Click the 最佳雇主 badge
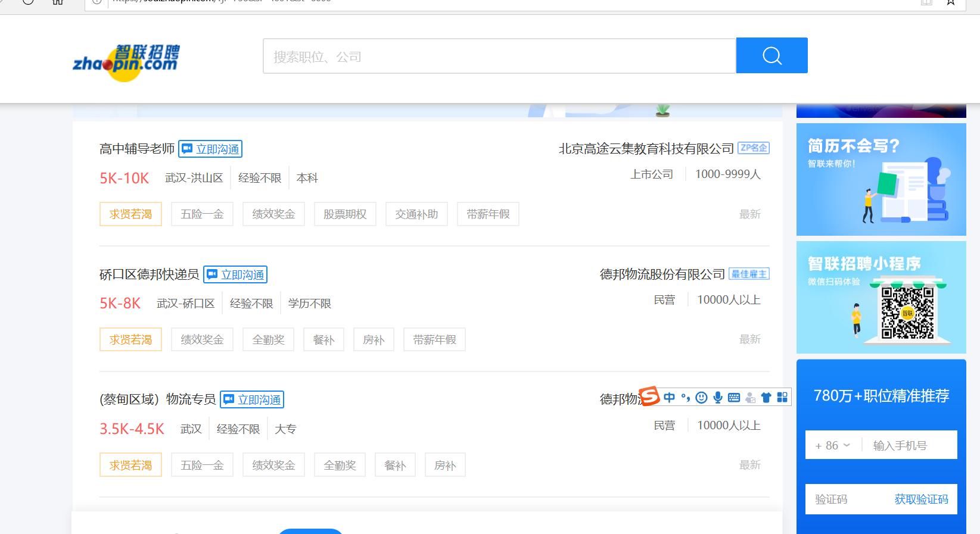 [749, 274]
